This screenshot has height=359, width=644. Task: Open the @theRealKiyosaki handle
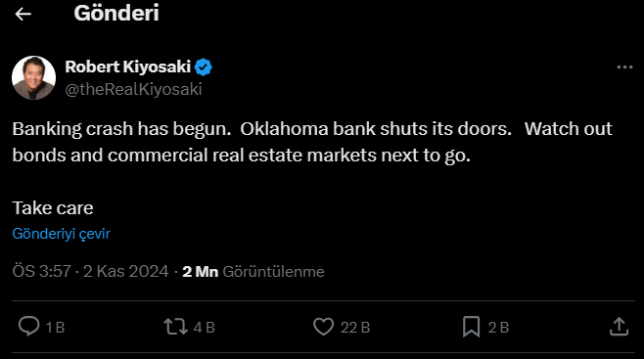133,89
